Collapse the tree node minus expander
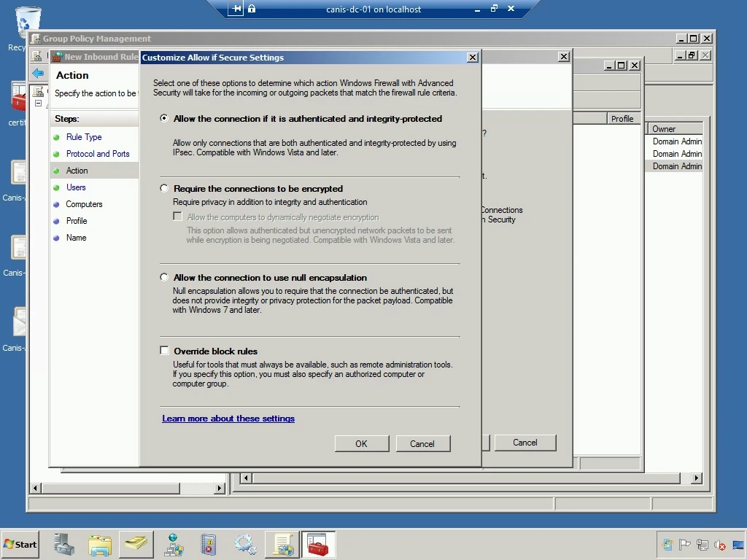Screen dimensions: 747x560 (x=38, y=104)
